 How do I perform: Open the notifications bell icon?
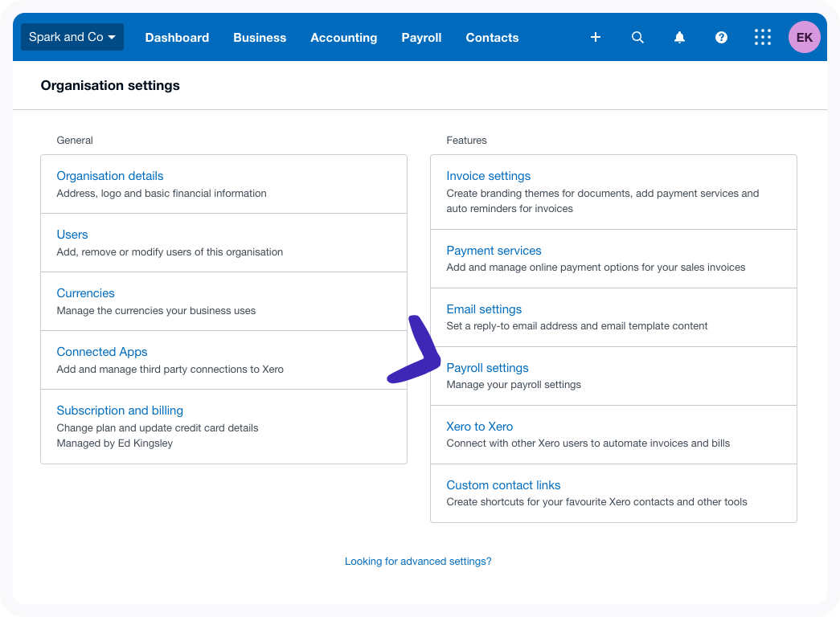tap(679, 37)
